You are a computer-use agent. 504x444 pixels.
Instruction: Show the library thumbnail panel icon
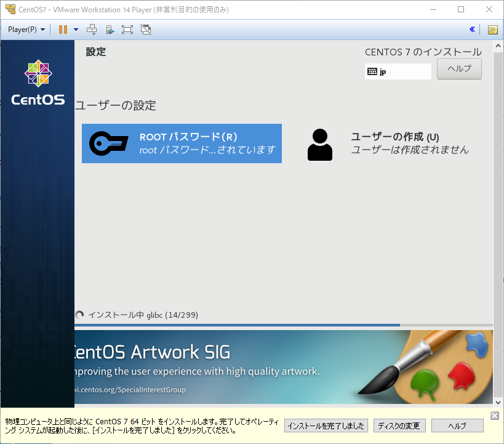point(492,29)
